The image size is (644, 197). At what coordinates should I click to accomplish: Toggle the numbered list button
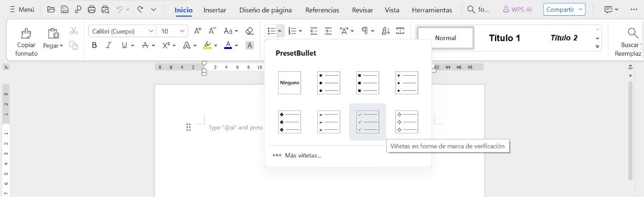(292, 31)
